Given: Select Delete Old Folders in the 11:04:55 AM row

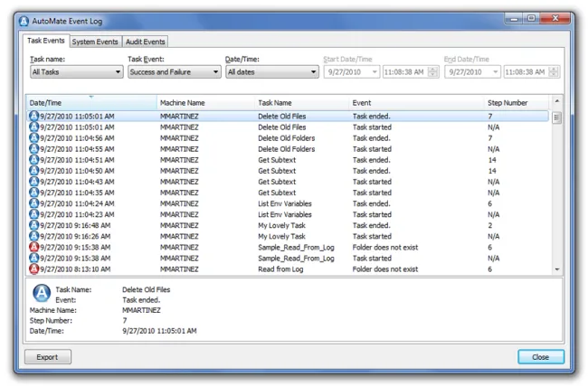Looking at the screenshot, I should [x=287, y=149].
